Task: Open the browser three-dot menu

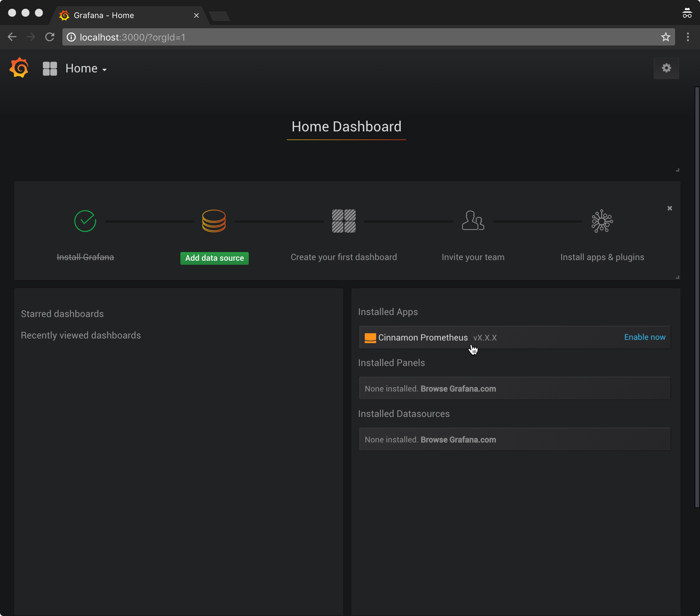Action: pyautogui.click(x=688, y=37)
